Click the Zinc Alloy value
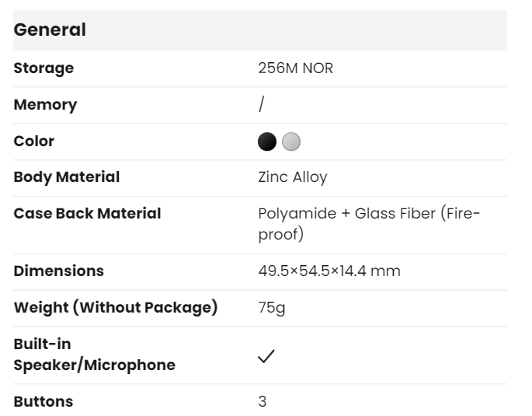The height and width of the screenshot is (416, 532). [x=292, y=177]
